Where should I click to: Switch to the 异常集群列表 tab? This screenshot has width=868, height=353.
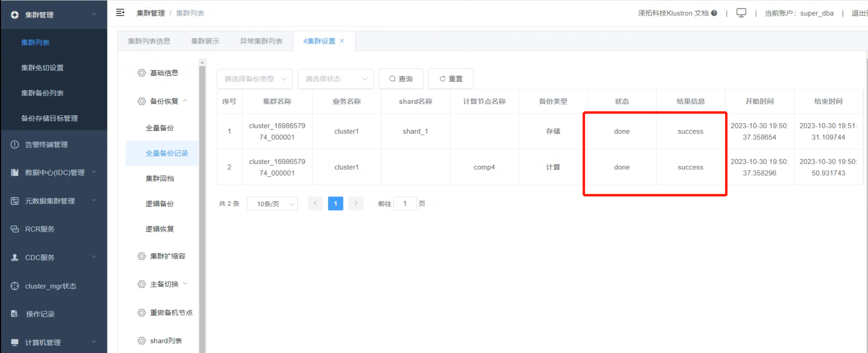[261, 41]
